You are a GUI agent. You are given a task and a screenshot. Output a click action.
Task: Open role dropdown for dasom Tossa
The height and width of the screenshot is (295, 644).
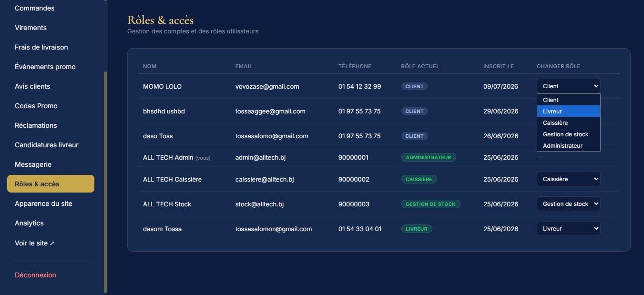click(x=568, y=229)
